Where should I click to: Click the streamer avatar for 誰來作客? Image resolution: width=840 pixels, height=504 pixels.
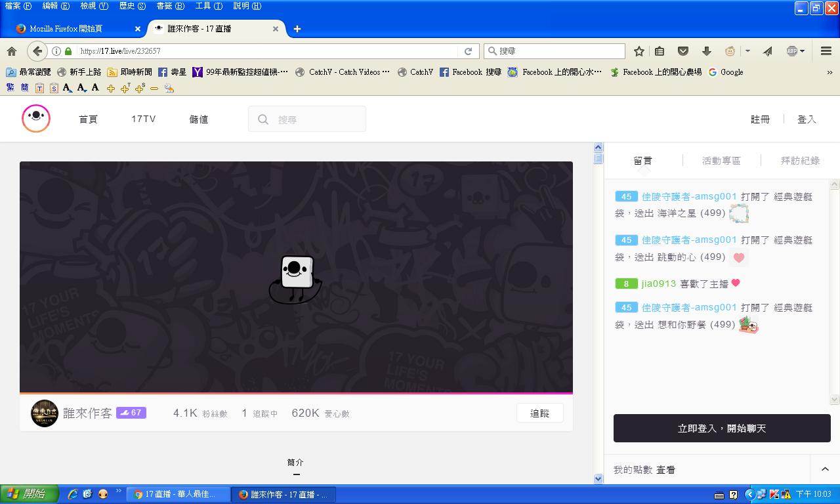tap(45, 413)
